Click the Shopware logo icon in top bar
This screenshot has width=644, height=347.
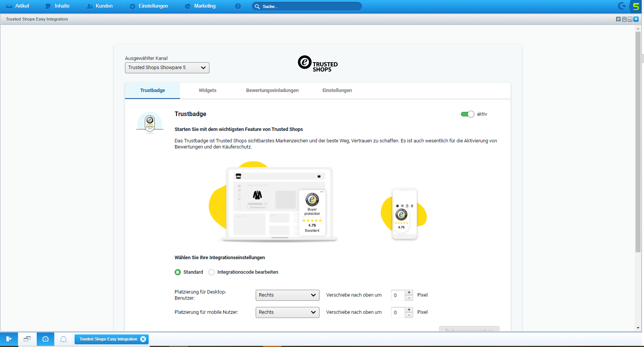coord(622,6)
